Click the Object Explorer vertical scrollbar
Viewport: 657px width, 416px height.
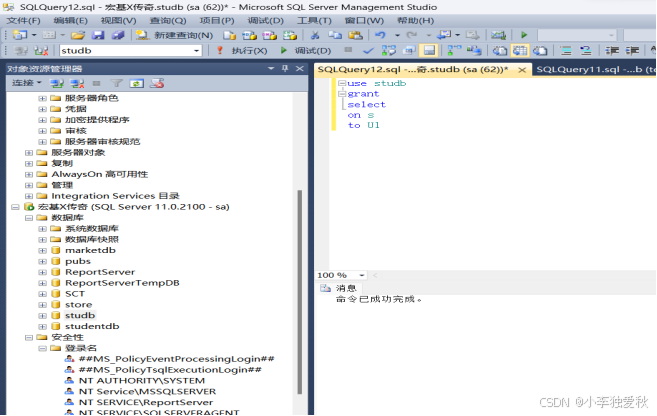point(300,292)
